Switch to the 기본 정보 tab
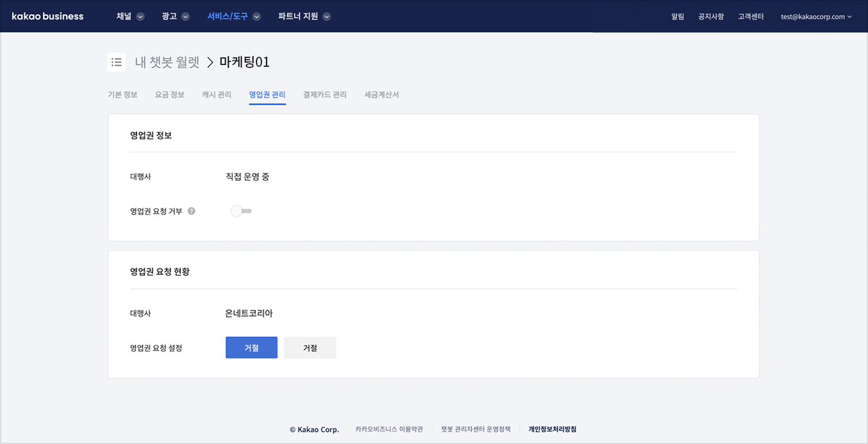Viewport: 868px width, 444px height. pos(122,95)
